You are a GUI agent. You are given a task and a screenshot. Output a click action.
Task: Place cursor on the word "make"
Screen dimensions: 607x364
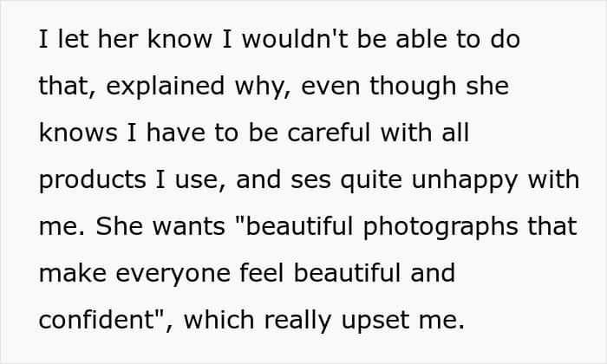click(73, 273)
